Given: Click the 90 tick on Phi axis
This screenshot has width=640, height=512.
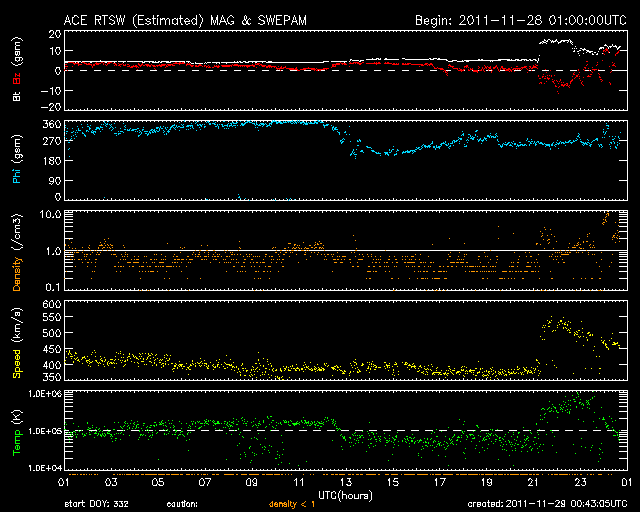Looking at the screenshot, I should (55, 180).
